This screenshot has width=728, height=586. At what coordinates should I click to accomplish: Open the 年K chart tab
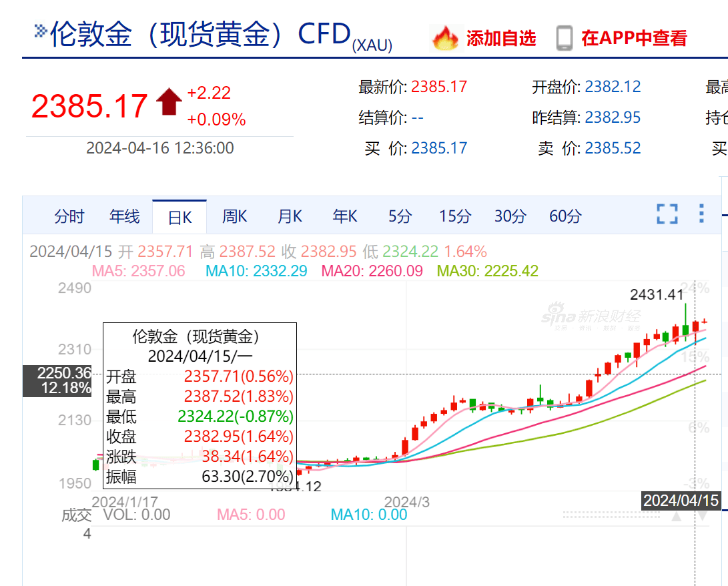click(345, 216)
